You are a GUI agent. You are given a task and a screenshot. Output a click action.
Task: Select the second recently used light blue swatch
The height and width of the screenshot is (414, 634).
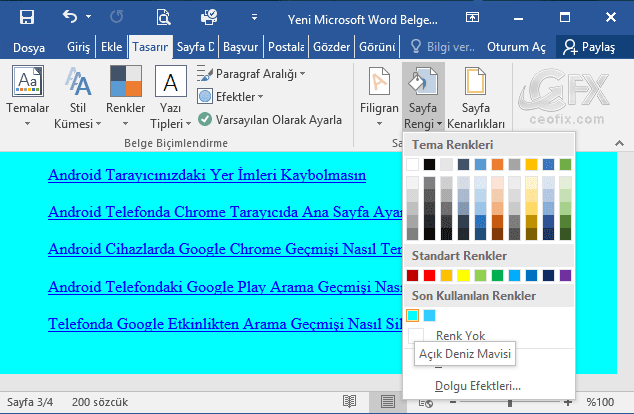pos(429,315)
